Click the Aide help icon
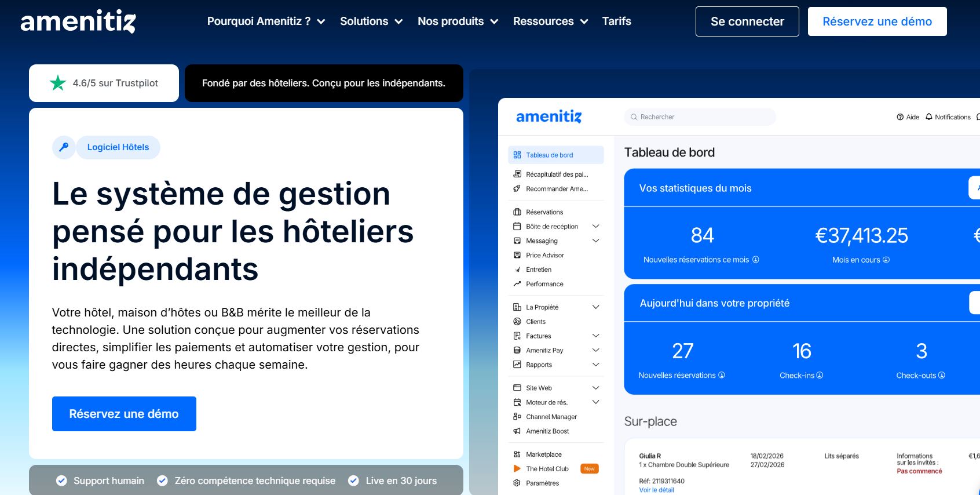 [x=900, y=117]
